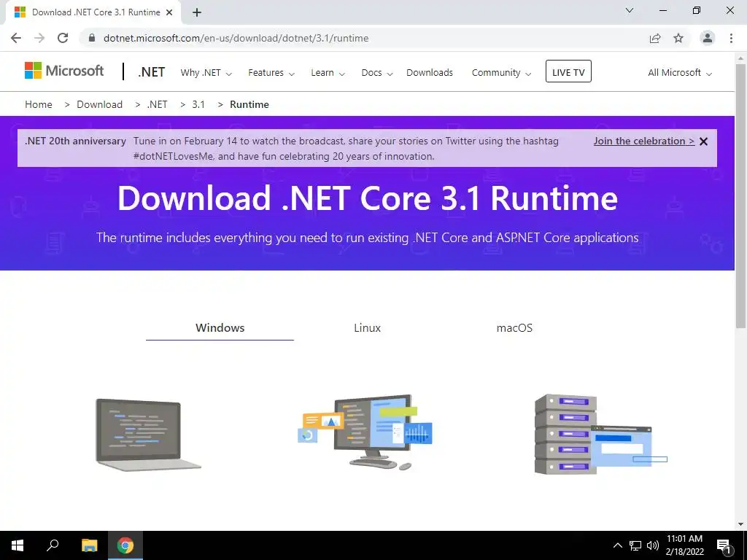747x560 pixels.
Task: Go to the Home breadcrumb
Action: 39,104
